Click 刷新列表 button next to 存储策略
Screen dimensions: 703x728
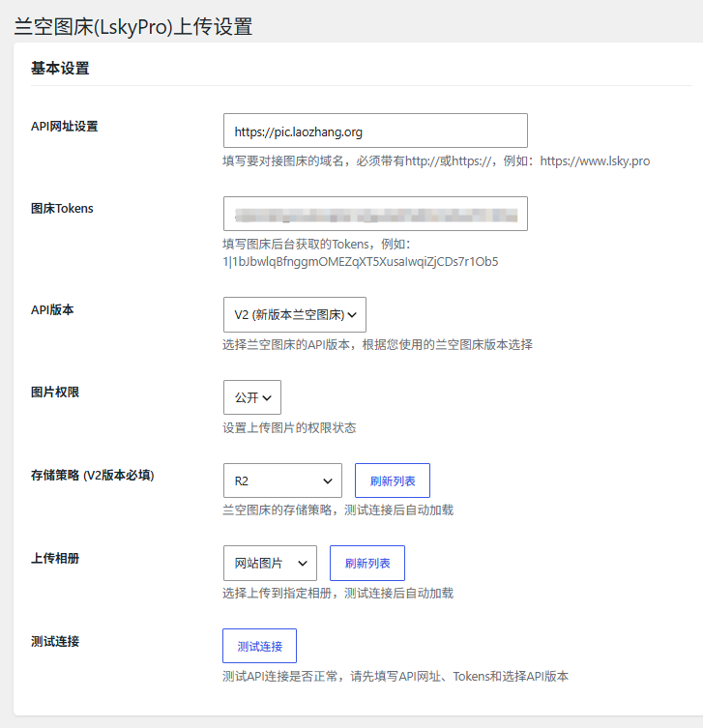pos(393,480)
